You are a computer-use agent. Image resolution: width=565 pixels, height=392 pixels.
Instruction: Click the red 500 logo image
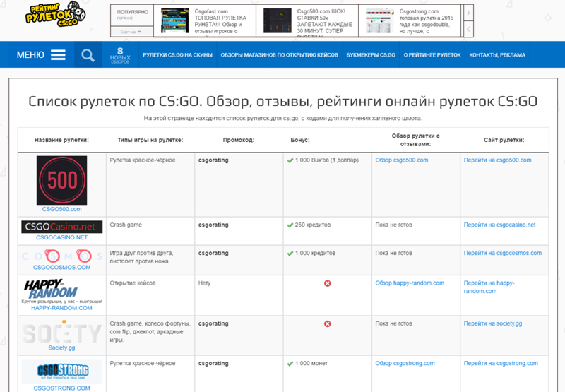coord(61,180)
